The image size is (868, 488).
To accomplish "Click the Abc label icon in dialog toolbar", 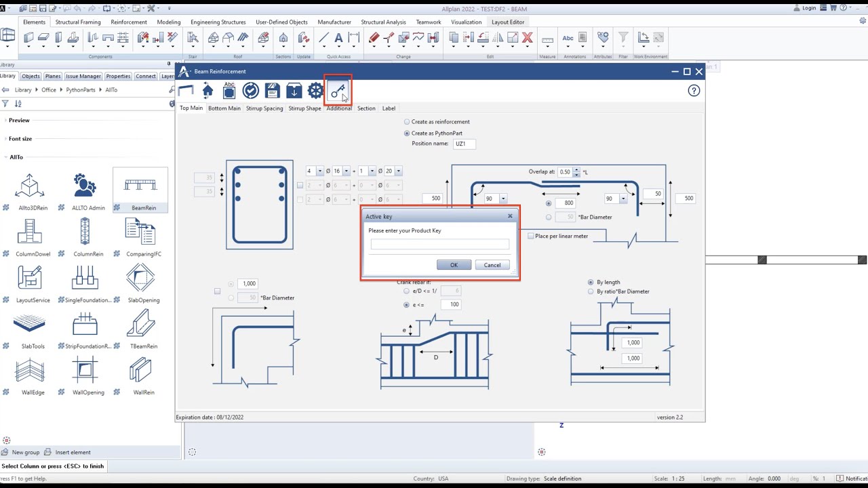I will point(229,91).
